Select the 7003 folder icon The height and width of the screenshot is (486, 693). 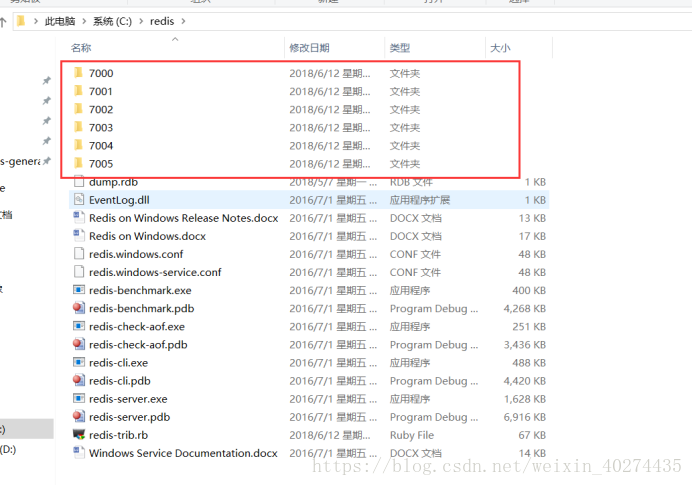pos(79,127)
